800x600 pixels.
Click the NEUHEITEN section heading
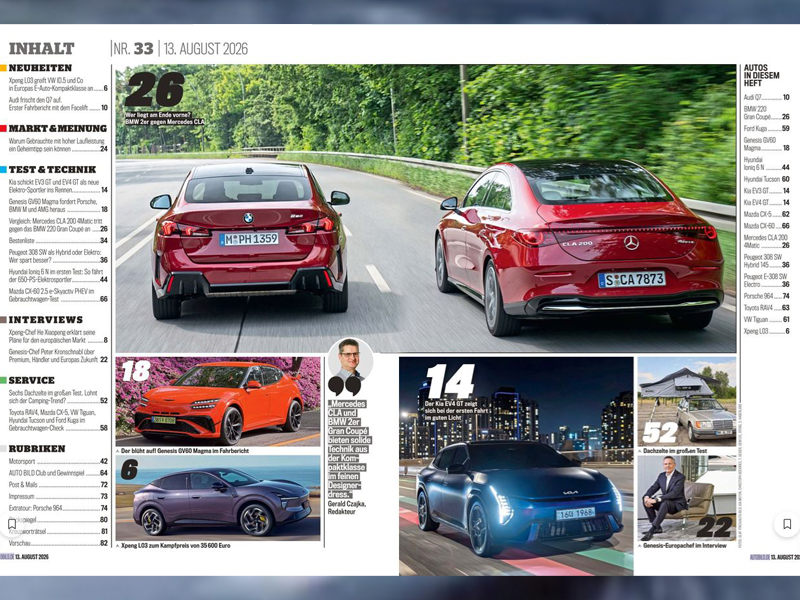40,68
